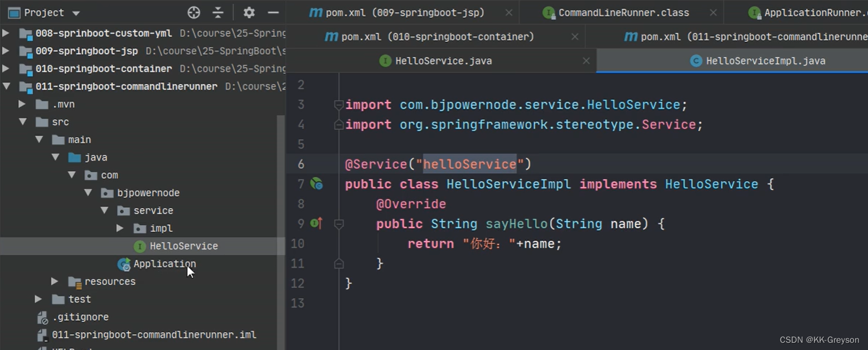
Task: Close the HelloService.java tab
Action: coord(586,61)
